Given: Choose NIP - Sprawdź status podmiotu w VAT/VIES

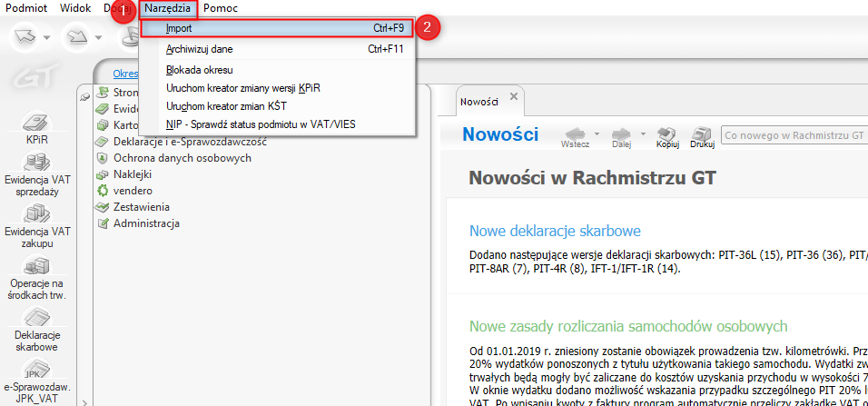Looking at the screenshot, I should pyautogui.click(x=277, y=124).
